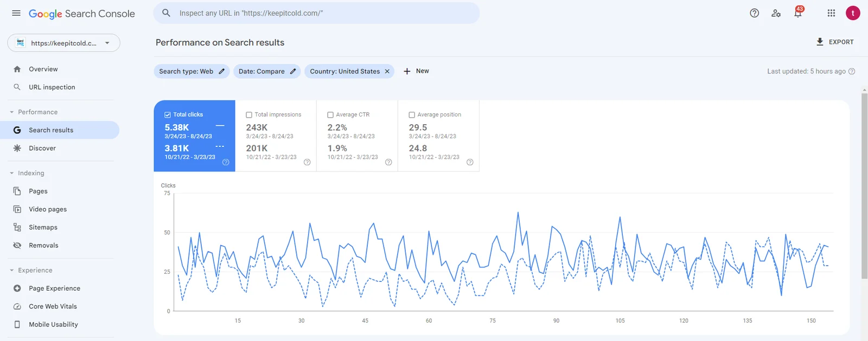Edit Search type filter pencil icon
868x341 pixels.
tap(221, 71)
